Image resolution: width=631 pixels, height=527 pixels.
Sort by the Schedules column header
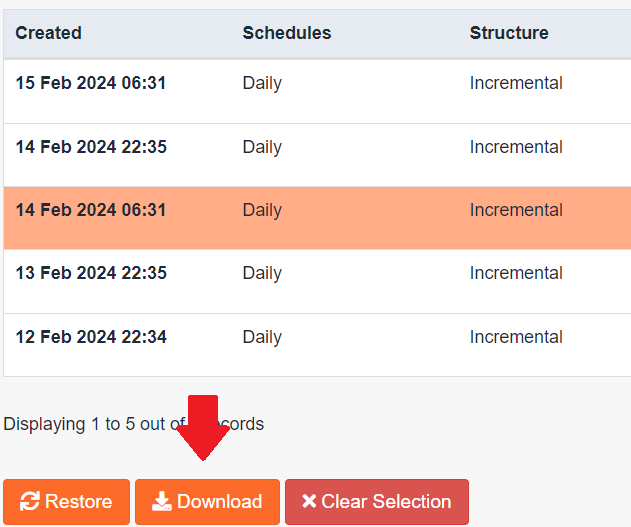[287, 33]
